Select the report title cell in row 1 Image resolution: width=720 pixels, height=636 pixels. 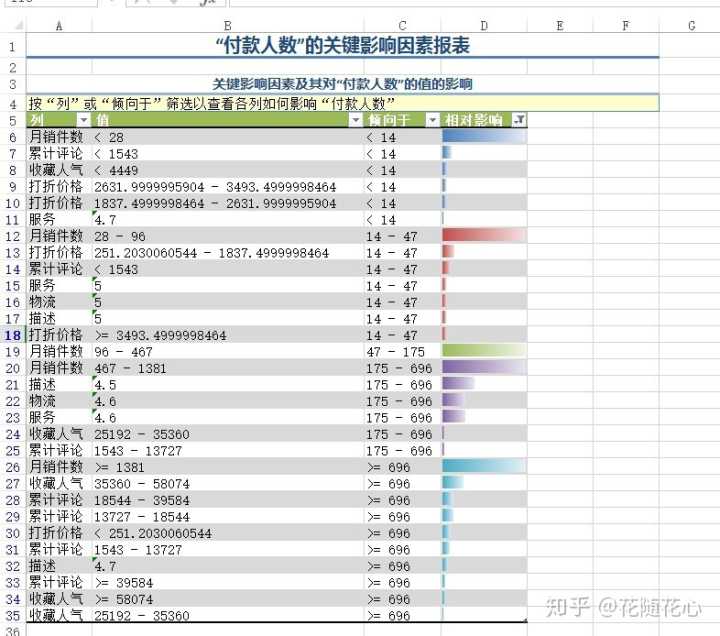[x=342, y=46]
